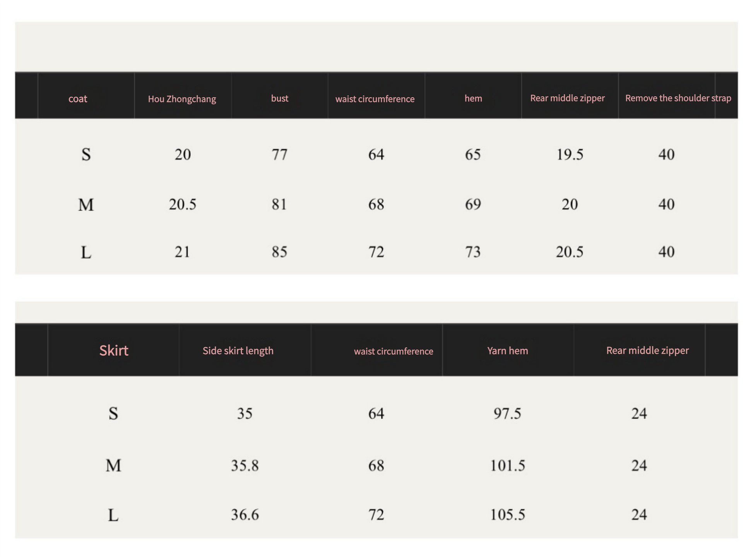This screenshot has height=560, width=753.
Task: Select coat size M row label
Action: coord(86,205)
